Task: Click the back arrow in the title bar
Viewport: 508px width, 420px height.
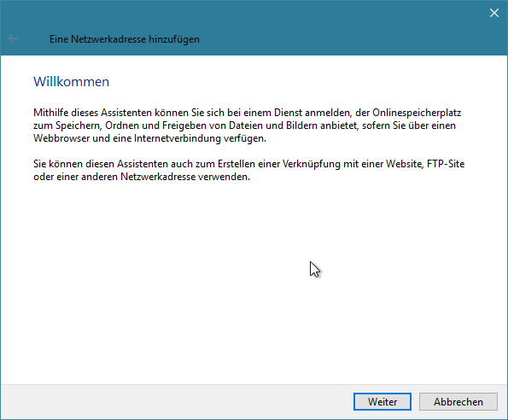Action: [x=13, y=39]
